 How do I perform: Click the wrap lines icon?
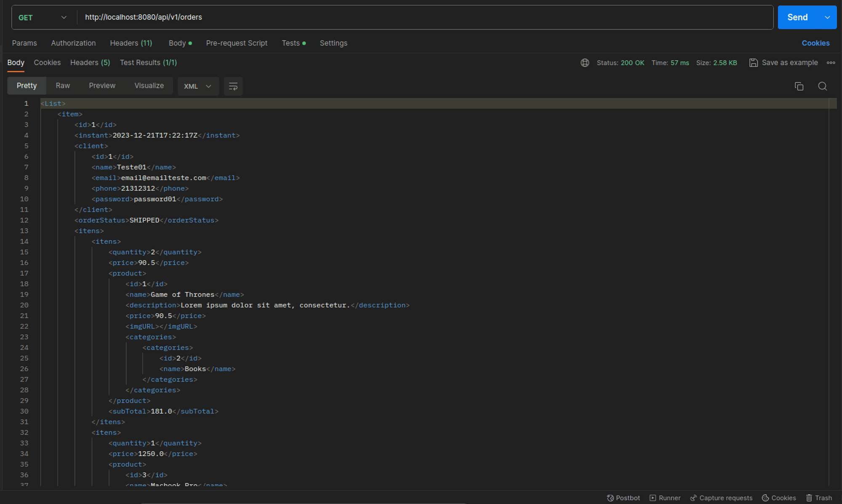coord(233,86)
